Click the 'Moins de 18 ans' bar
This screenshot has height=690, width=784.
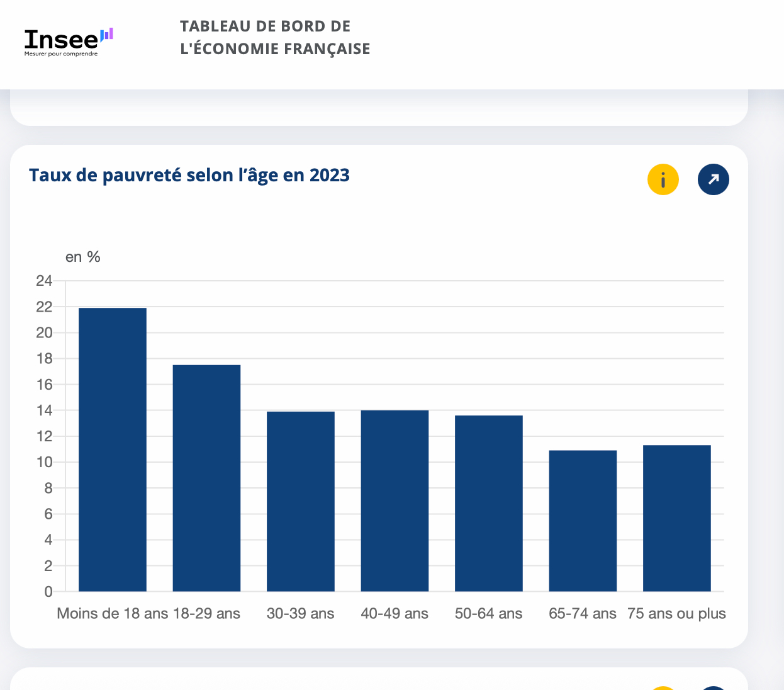pyautogui.click(x=113, y=450)
